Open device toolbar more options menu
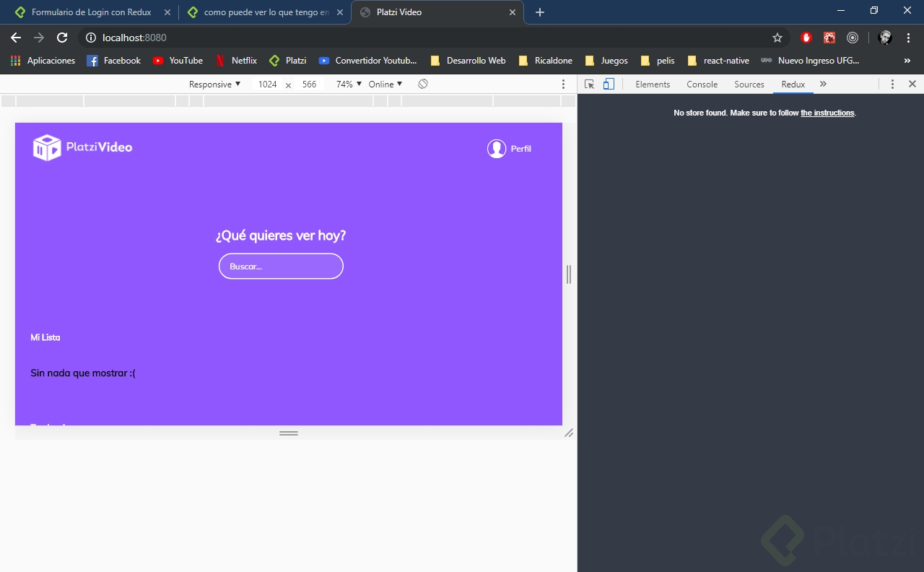This screenshot has width=924, height=572. [564, 84]
